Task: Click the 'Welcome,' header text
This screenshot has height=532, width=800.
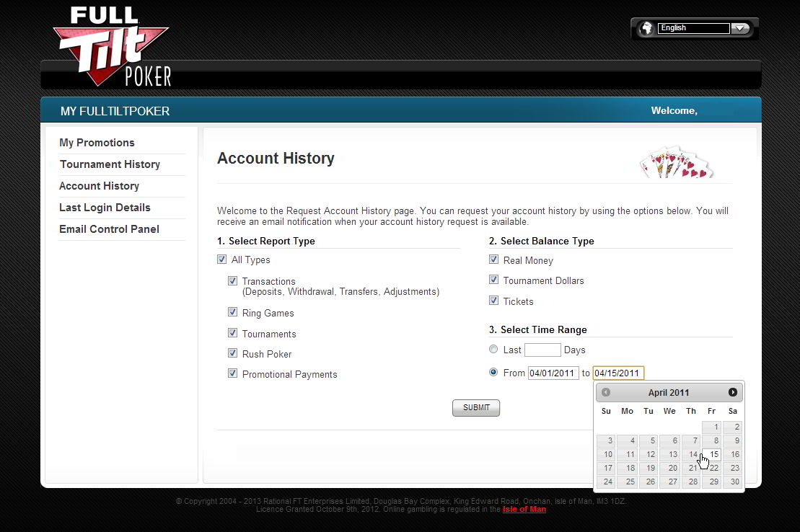Action: (x=674, y=111)
